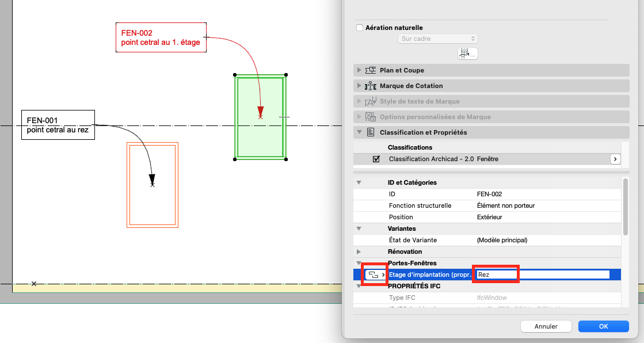Click the properties list scrollbar
This screenshot has width=644, height=343.
click(x=625, y=207)
